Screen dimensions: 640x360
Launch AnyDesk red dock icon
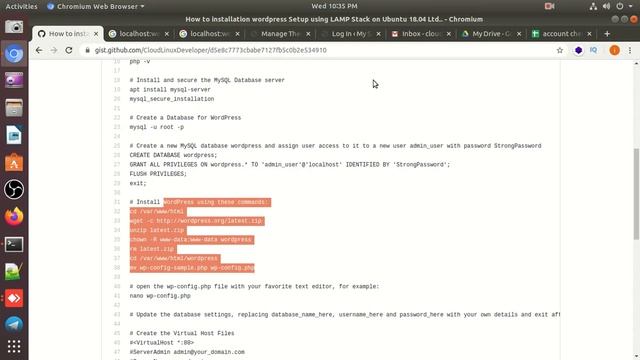tap(14, 298)
